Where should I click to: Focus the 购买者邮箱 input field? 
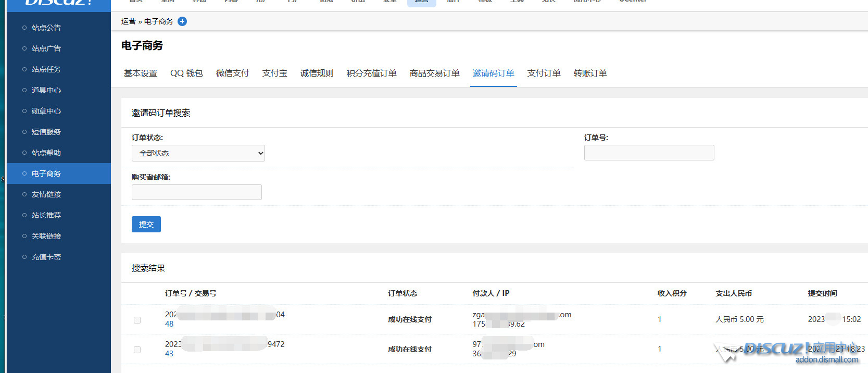(197, 192)
